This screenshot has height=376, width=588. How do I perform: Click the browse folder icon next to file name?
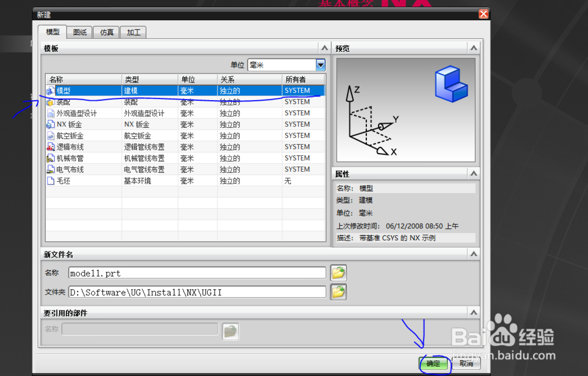click(x=338, y=273)
